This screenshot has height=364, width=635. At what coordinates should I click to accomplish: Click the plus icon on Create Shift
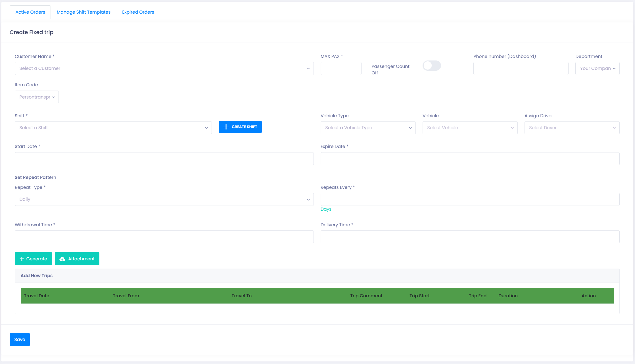226,127
